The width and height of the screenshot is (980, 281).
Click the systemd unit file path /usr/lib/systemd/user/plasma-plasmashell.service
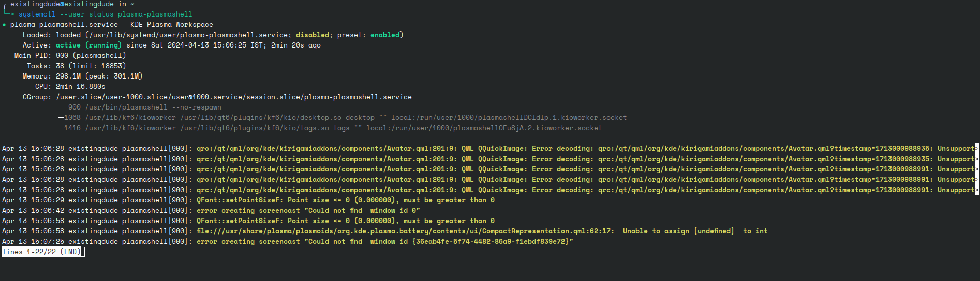188,35
